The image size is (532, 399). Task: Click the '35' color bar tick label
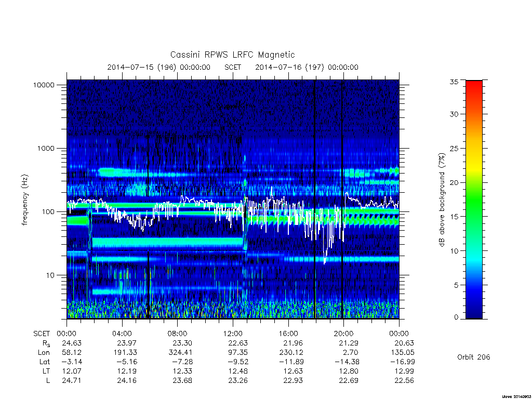454,82
